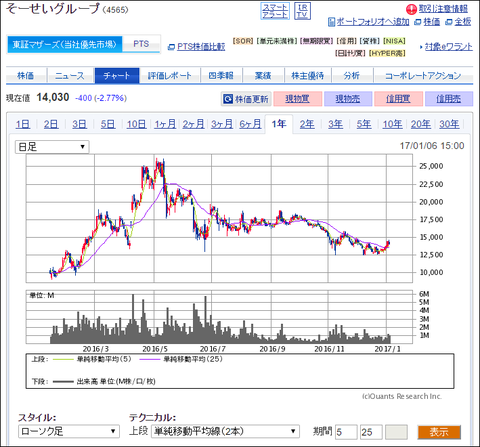The width and height of the screenshot is (480, 447).
Task: Click the price chart area
Action: point(219,218)
